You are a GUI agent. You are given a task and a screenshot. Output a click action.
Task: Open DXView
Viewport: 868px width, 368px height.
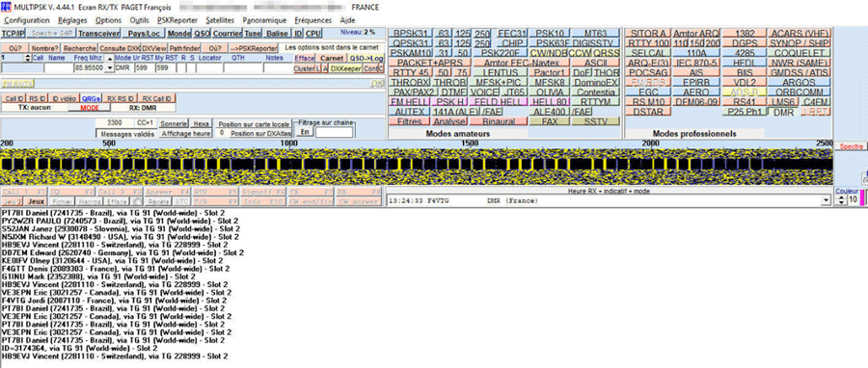[154, 48]
